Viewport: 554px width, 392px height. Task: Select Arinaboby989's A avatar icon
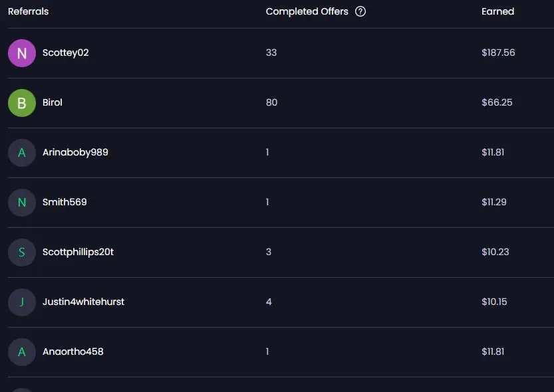pos(22,152)
